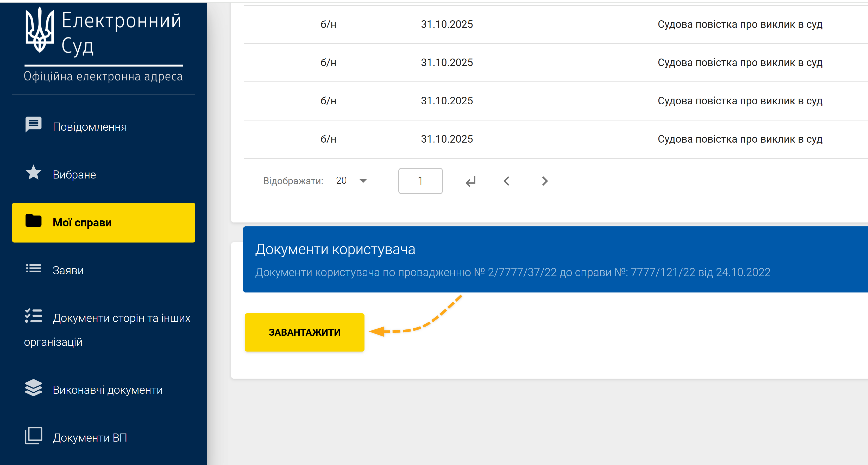Screen dimensions: 868x465
Task: Click the Повідомлення chat bubble icon
Action: click(x=33, y=125)
